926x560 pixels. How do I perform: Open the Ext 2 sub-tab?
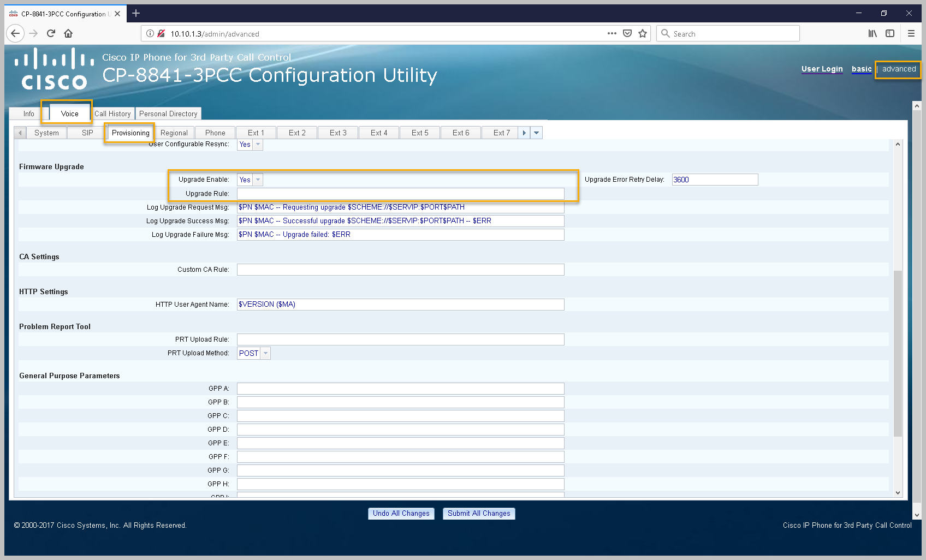[297, 133]
